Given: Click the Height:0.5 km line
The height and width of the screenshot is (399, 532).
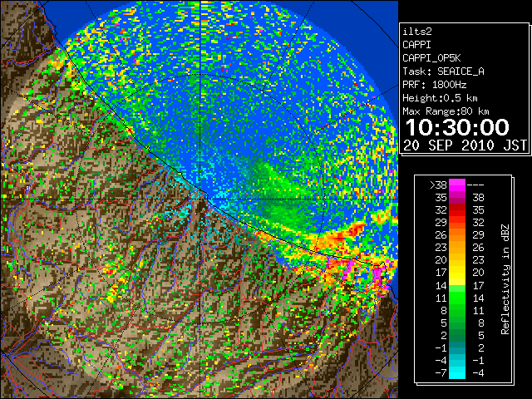Looking at the screenshot, I should [440, 98].
